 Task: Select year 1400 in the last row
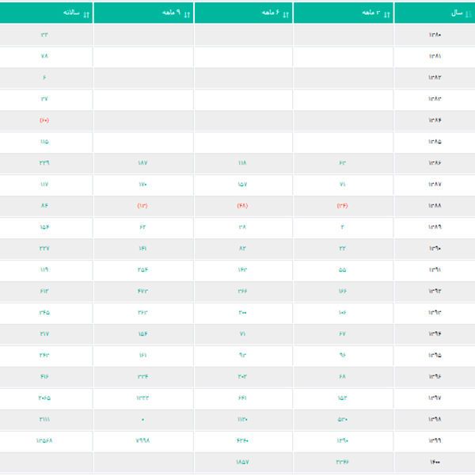[435, 462]
